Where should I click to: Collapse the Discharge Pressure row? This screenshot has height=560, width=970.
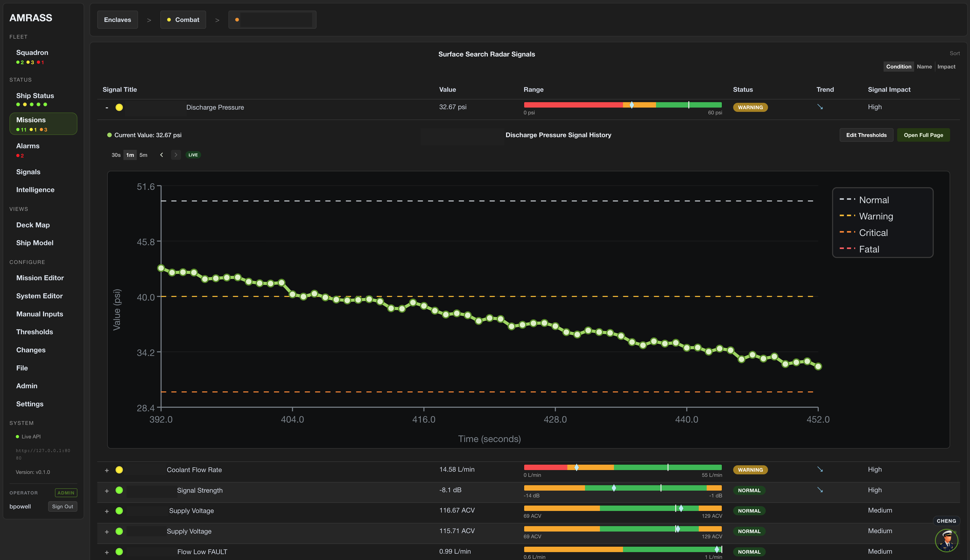107,107
